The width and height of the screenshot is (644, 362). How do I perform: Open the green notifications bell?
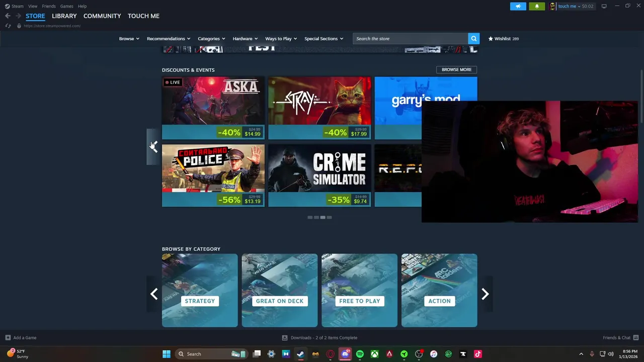pos(537,6)
